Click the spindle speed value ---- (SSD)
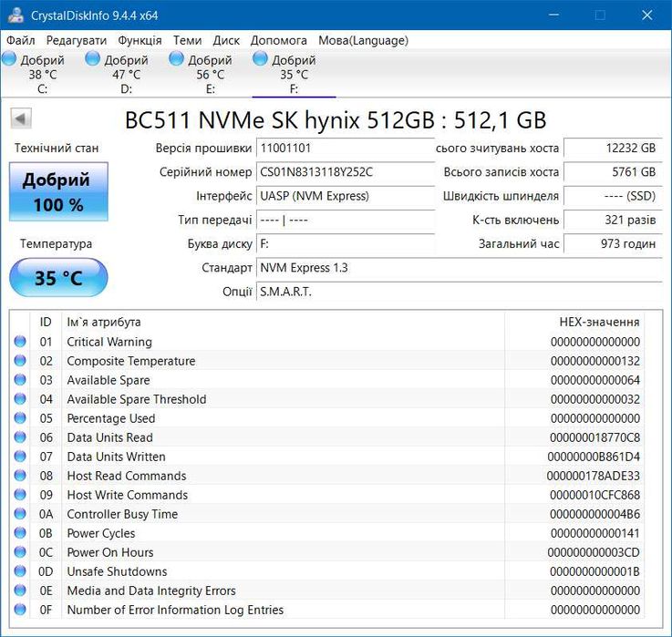Screen dimensions: 672x637 pos(613,196)
